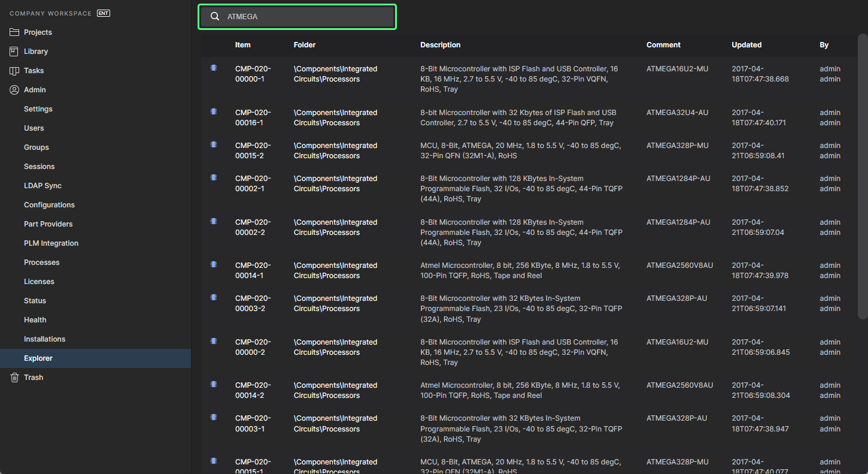Click into the ATMEGA search field
Viewport: 868px width, 474px height.
305,17
